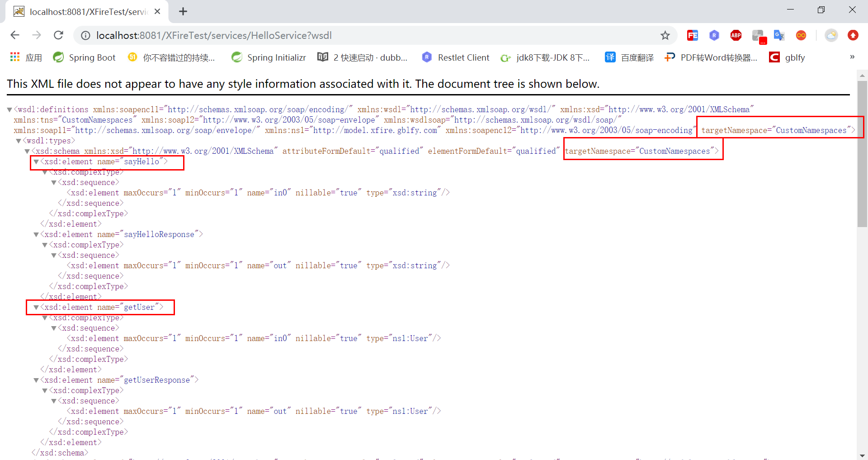Open the Restlet Client extension icon
The height and width of the screenshot is (460, 868).
pos(714,35)
